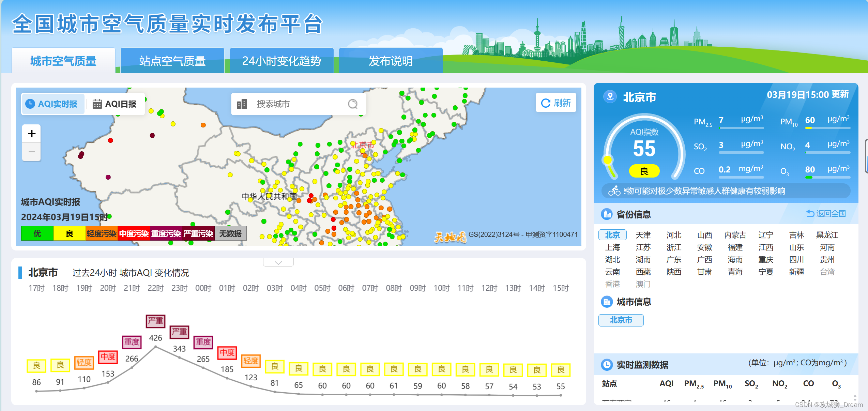Click the 重度污染 purple legend swatch
Screen dimensions: 868x411
[166, 233]
